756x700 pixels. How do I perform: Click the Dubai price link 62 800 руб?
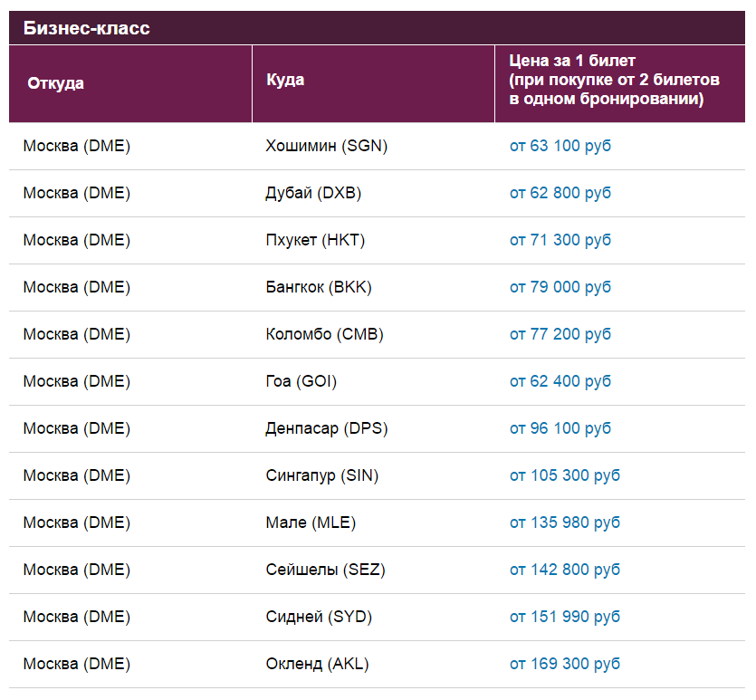coord(560,193)
